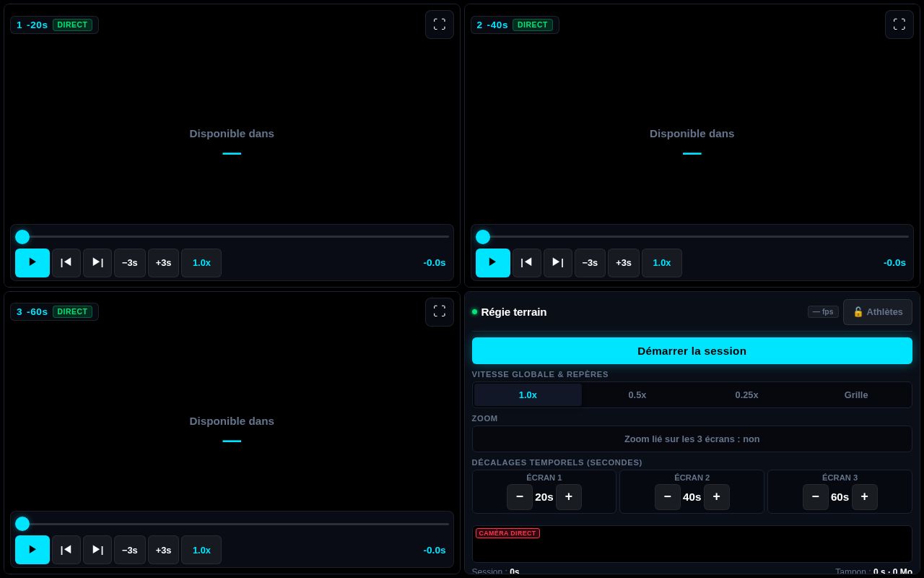
Task: Change screen 1 playback speed 1.0x
Action: [201, 263]
